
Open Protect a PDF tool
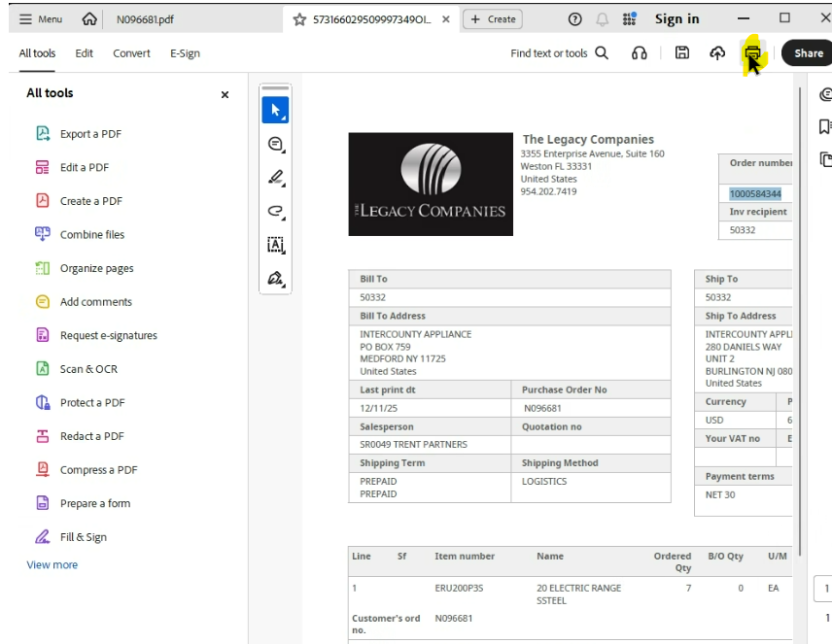[81, 403]
